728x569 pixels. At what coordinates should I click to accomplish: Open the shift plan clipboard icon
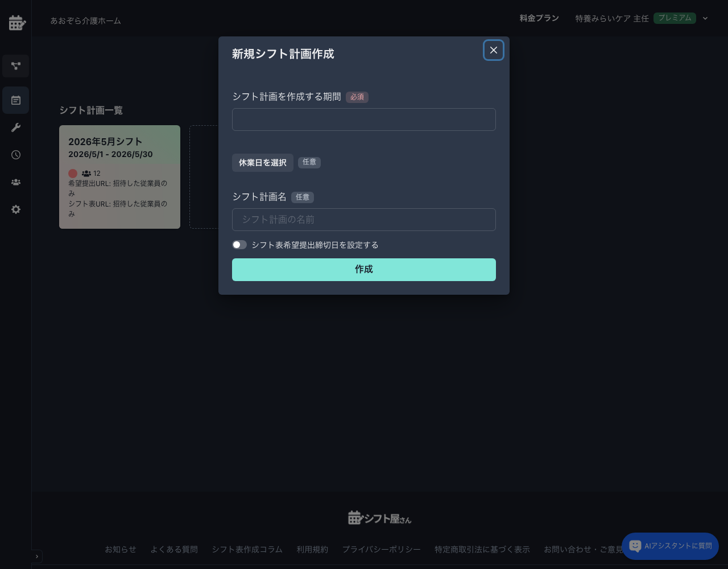(15, 100)
